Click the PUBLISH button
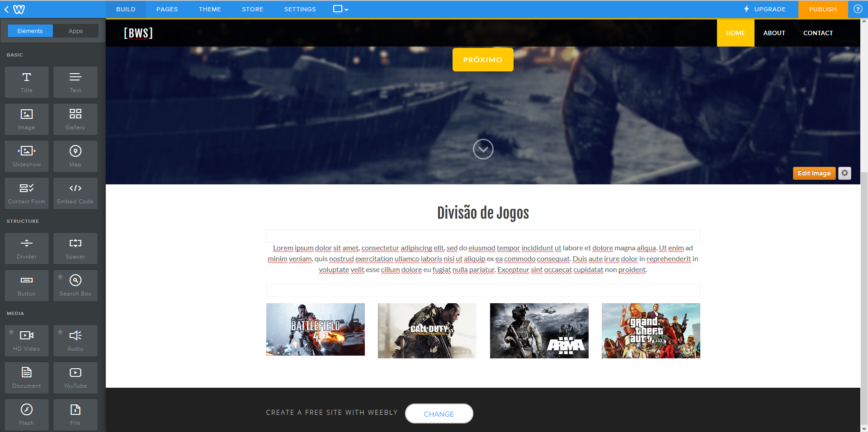 (x=823, y=9)
